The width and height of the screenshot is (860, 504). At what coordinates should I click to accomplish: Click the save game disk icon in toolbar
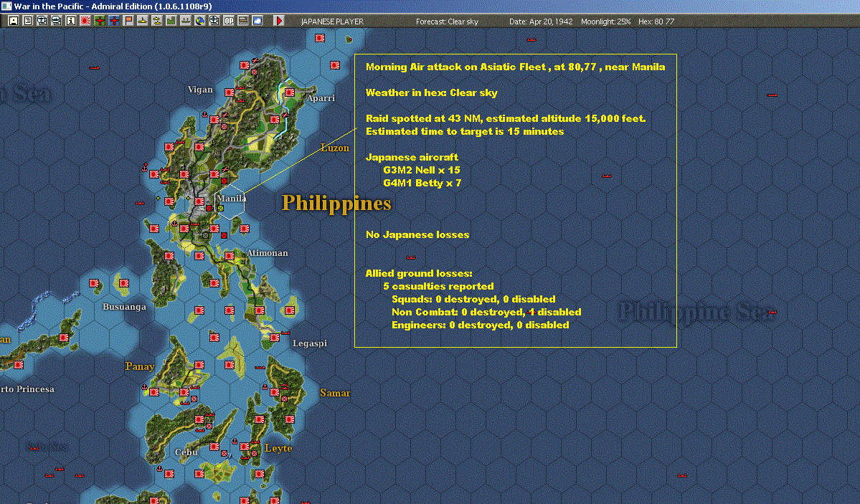14,21
